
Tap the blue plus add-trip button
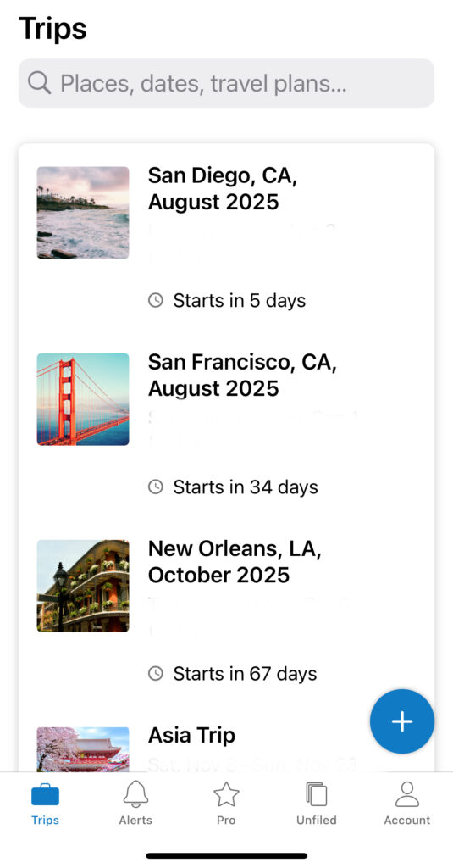tap(402, 721)
